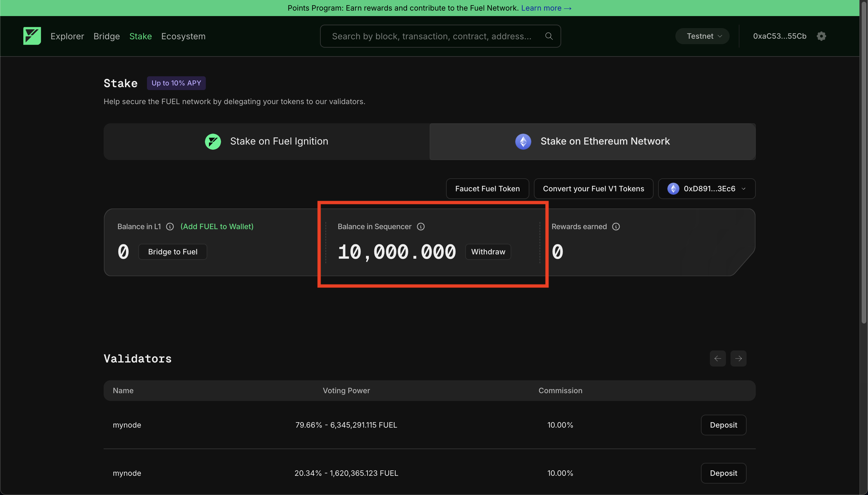Click Add FUEL to Wallet link
Viewport: 868px width, 495px height.
pyautogui.click(x=217, y=227)
